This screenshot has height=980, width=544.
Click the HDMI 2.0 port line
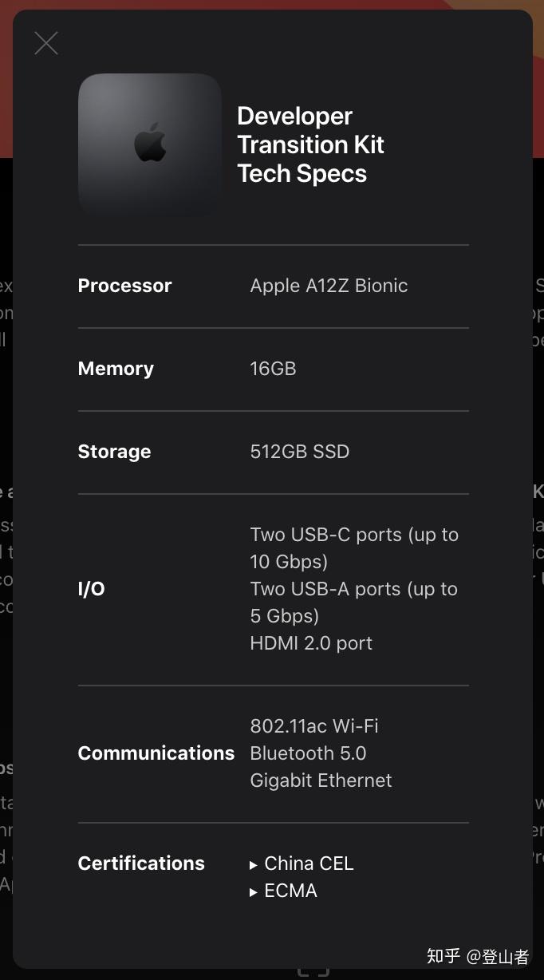point(311,643)
